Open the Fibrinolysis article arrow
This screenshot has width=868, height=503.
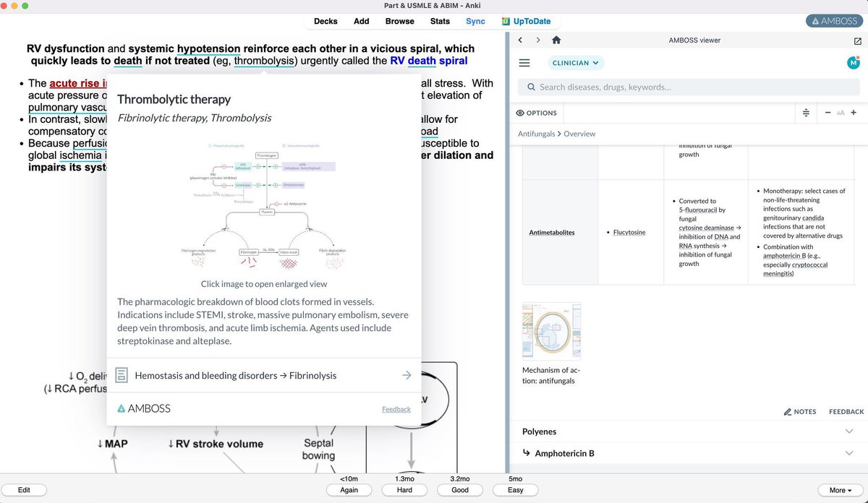(x=407, y=375)
